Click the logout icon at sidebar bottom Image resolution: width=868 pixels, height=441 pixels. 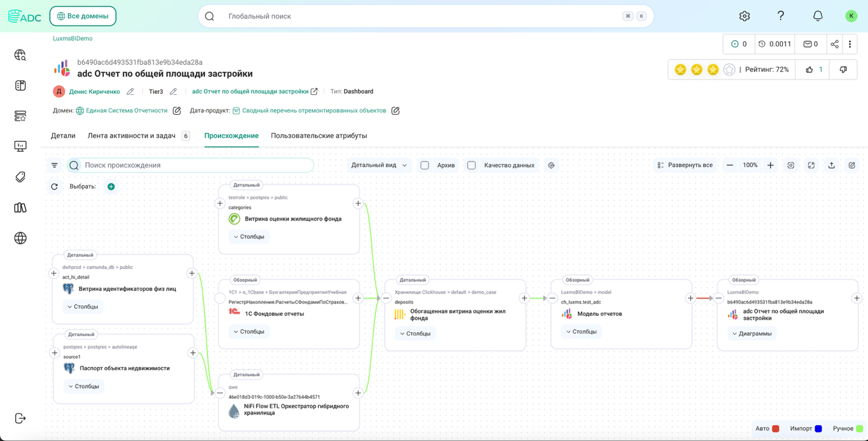coord(20,419)
